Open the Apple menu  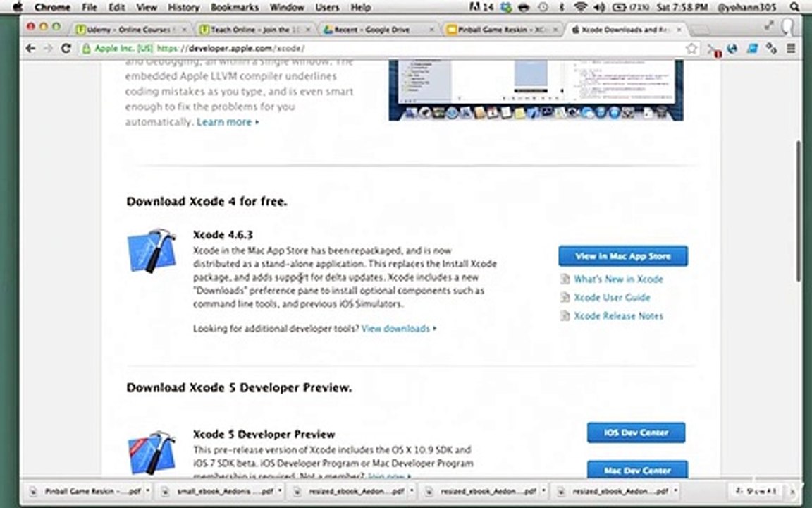(18, 7)
